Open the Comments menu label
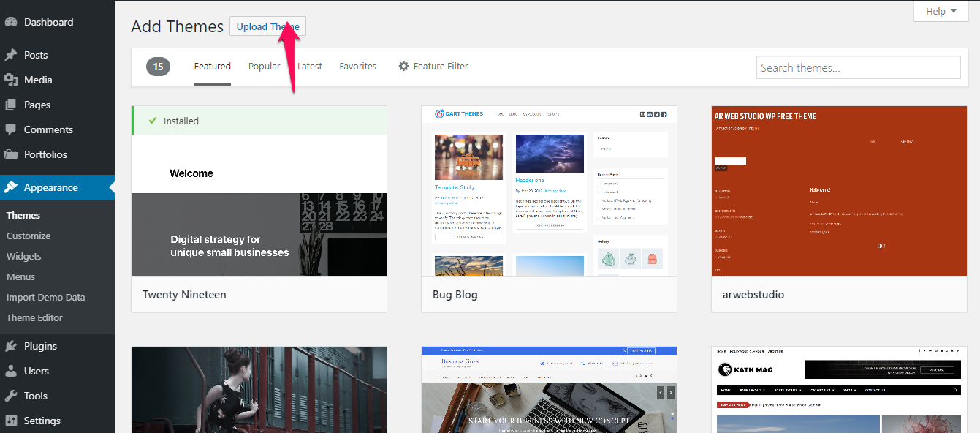980x433 pixels. tap(48, 129)
